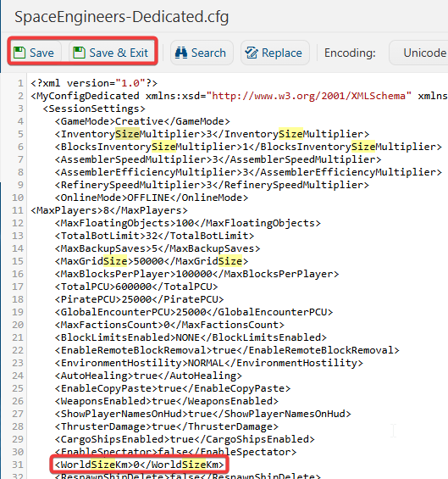Click the AutoHealing true line

(148, 376)
